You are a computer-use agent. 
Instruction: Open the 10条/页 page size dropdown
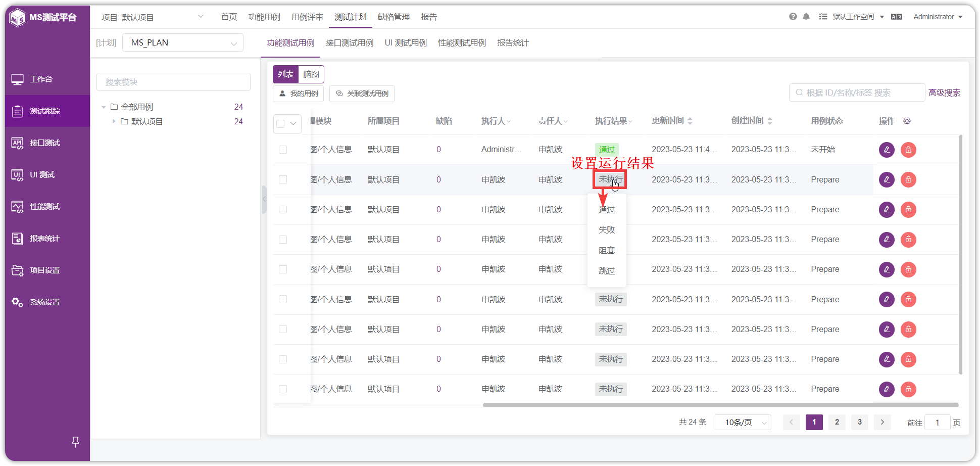(x=743, y=422)
